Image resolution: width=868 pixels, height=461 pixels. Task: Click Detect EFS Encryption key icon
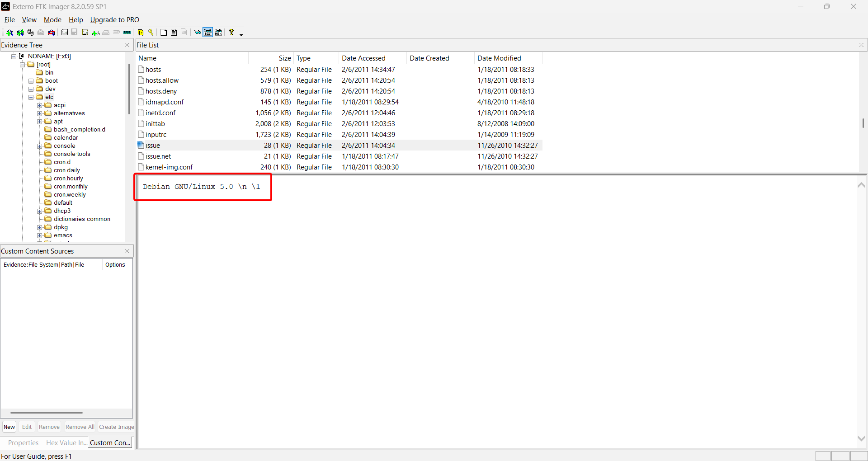click(x=151, y=33)
